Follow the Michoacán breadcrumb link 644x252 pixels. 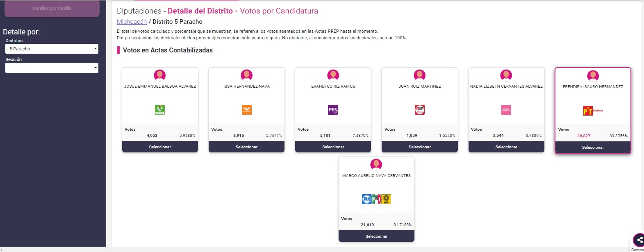pos(132,22)
